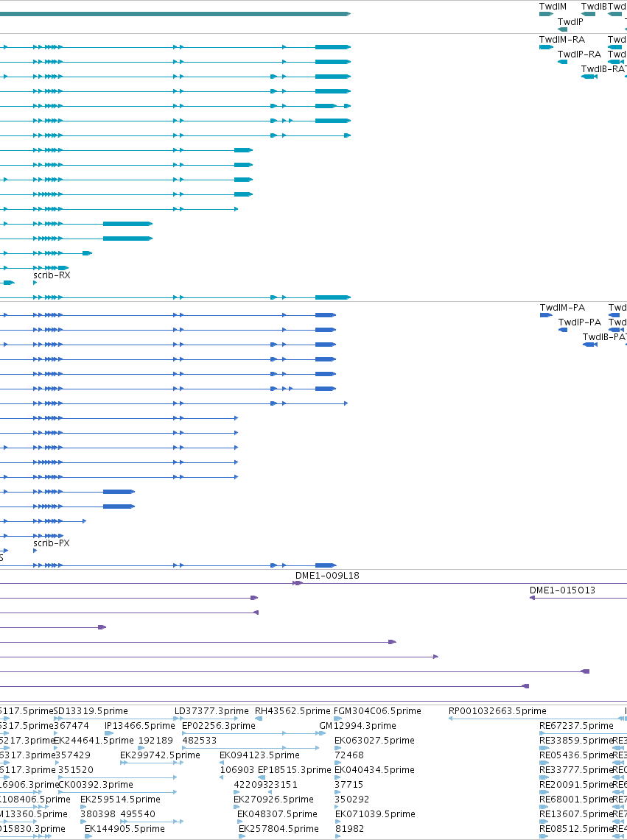Select the scrib-PX CDS label

point(52,543)
